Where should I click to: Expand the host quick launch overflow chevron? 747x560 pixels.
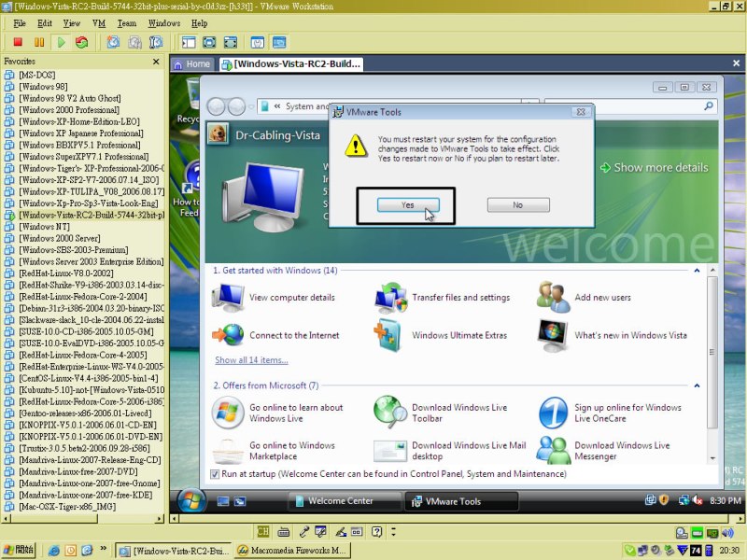(103, 549)
